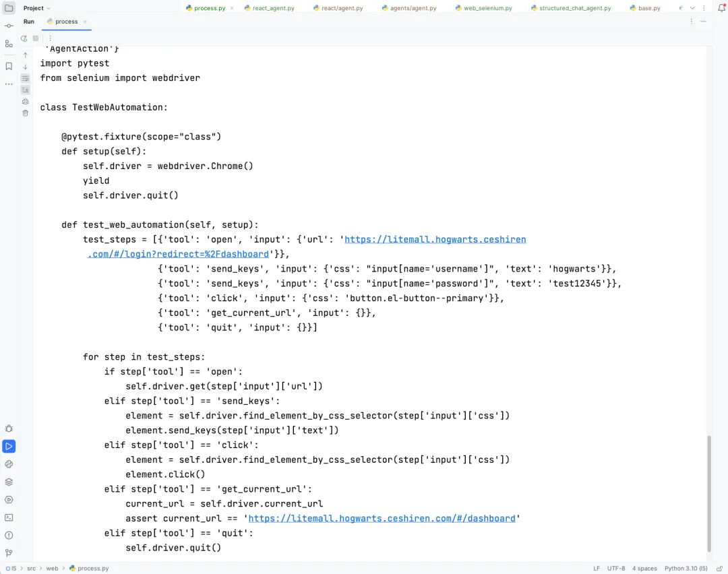
Task: Clear all console output with trash icon
Action: click(x=26, y=113)
